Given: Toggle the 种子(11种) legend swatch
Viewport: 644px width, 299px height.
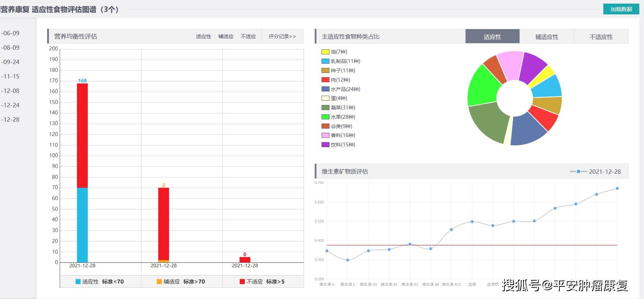Looking at the screenshot, I should (x=325, y=71).
